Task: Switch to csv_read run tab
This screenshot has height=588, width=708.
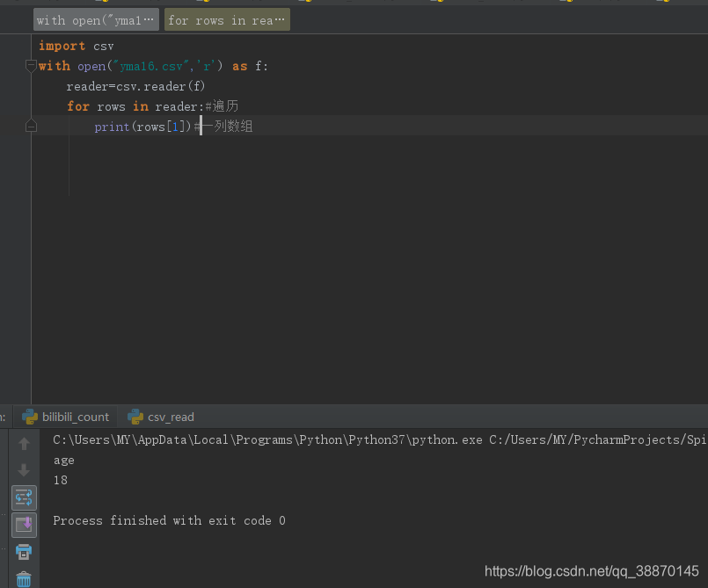Action: click(161, 417)
